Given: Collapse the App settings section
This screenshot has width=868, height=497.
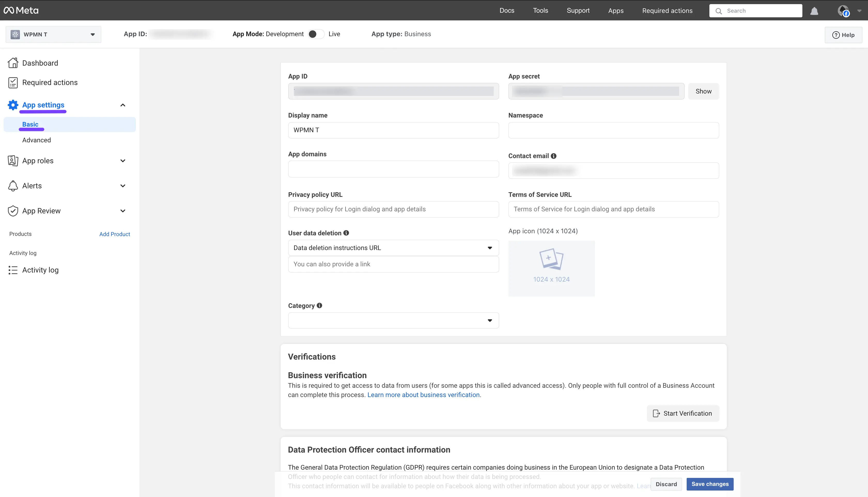Looking at the screenshot, I should (123, 105).
